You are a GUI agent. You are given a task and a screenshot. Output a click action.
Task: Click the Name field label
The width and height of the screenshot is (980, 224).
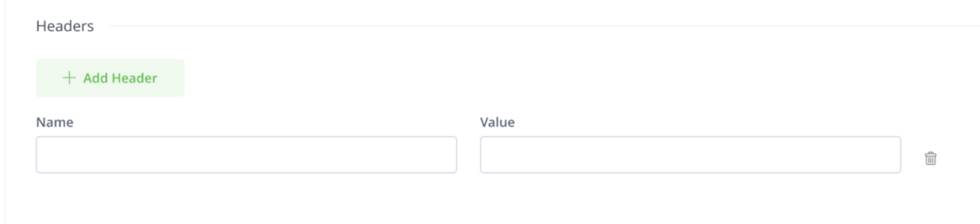pyautogui.click(x=55, y=123)
